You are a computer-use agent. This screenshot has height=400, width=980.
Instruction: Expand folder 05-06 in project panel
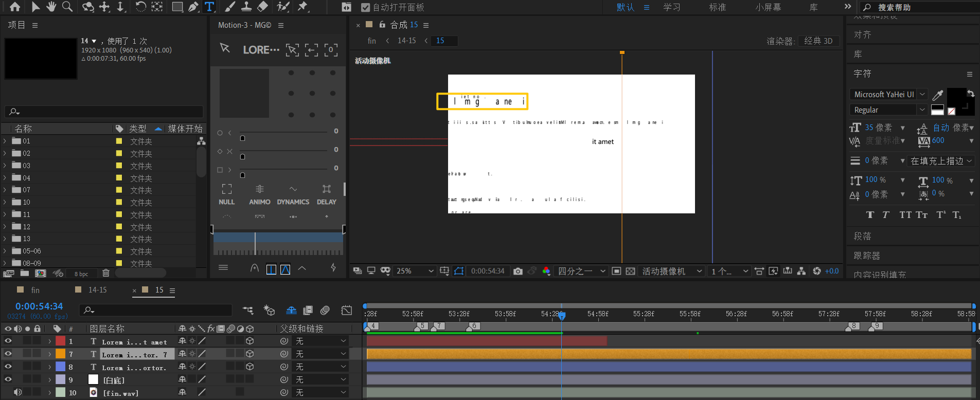5,251
